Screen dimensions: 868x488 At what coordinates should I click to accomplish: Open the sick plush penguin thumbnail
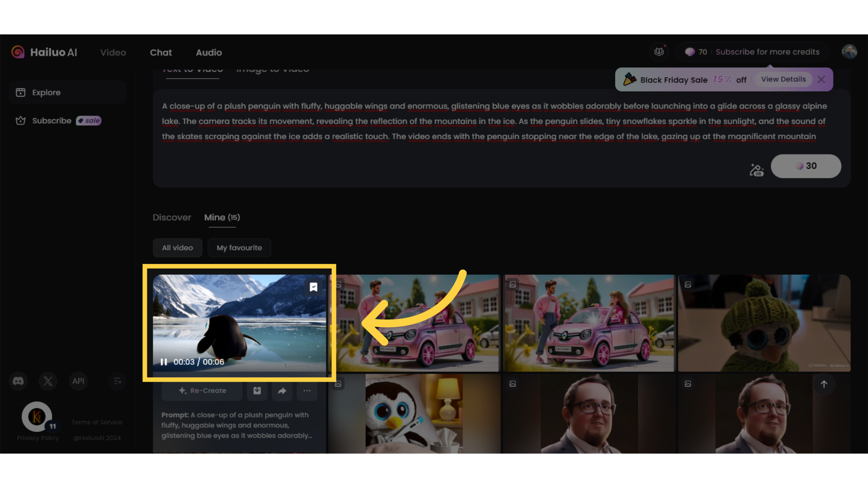414,413
